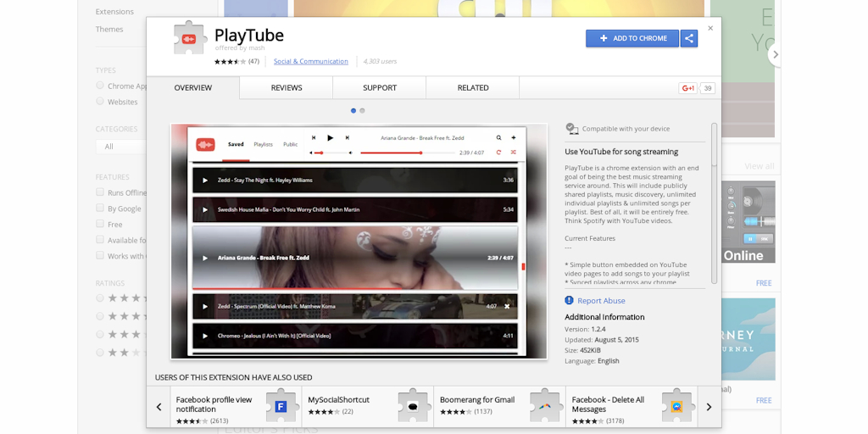Enable the Free feature checkbox
This screenshot has height=434, width=868.
100,224
